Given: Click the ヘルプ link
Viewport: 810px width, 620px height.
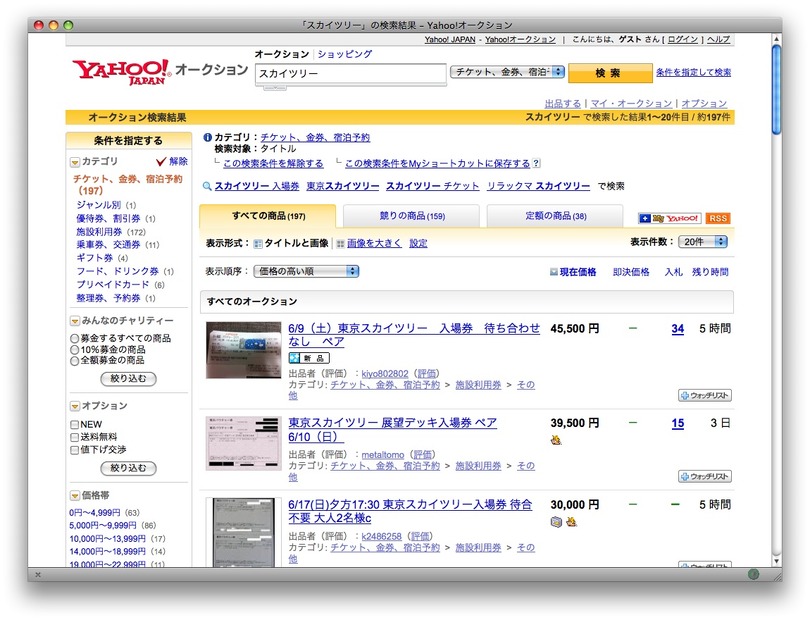Looking at the screenshot, I should [719, 39].
